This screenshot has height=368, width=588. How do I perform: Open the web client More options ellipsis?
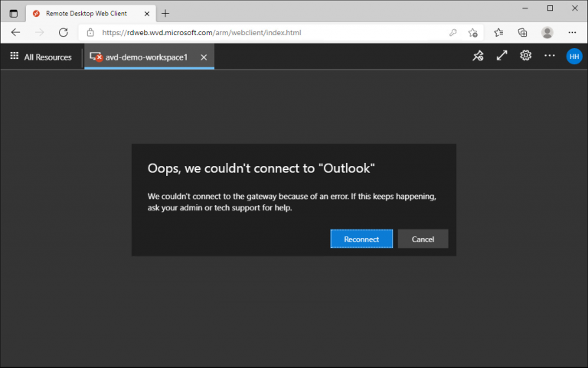click(x=550, y=56)
